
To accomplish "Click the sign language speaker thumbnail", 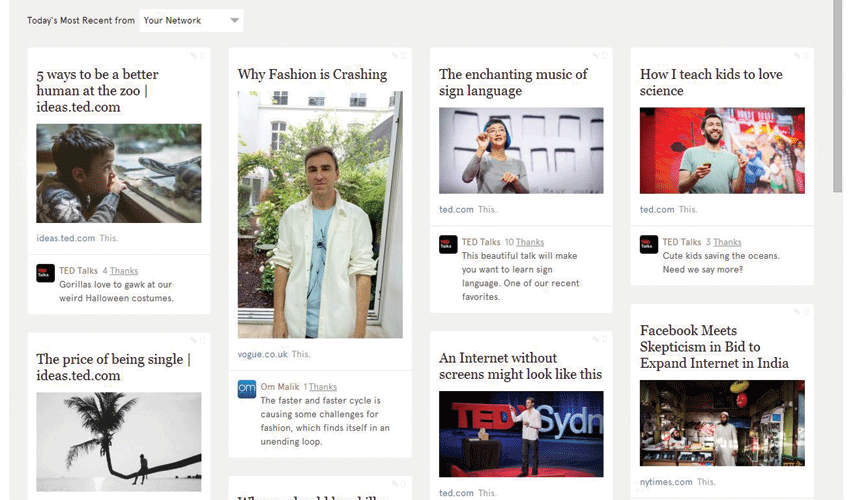I will [521, 150].
